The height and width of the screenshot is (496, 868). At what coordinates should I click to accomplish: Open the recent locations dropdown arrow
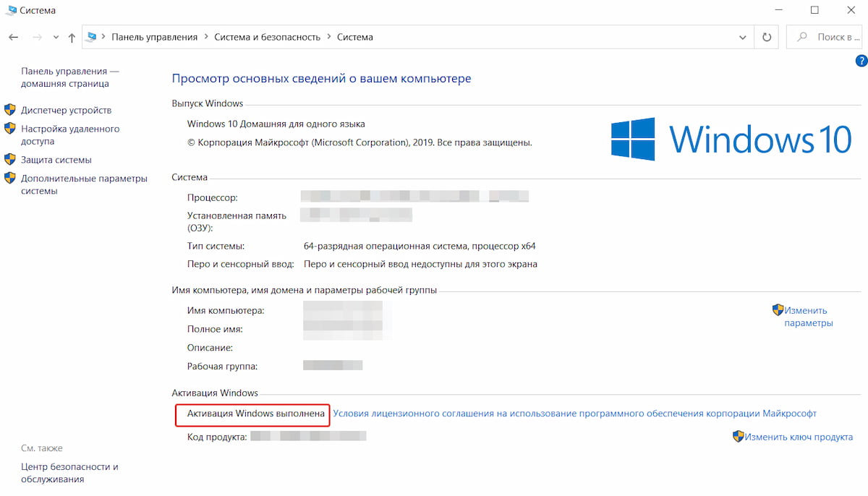(56, 38)
